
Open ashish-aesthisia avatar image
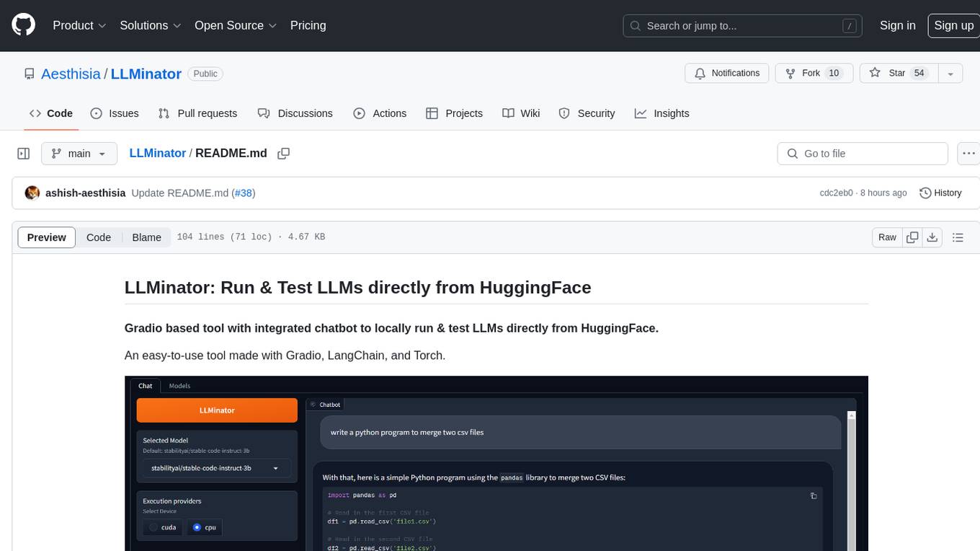coord(32,193)
